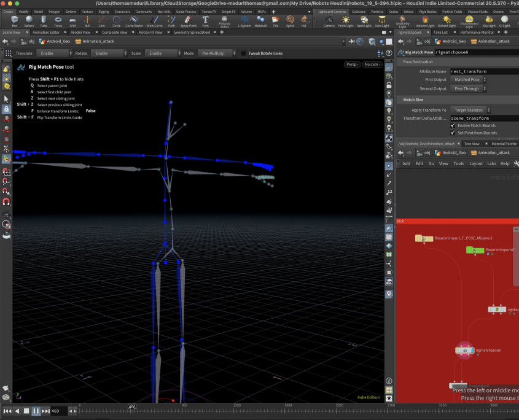This screenshot has width=519, height=420.
Task: Open the Labs menu in network editor
Action: (x=492, y=163)
